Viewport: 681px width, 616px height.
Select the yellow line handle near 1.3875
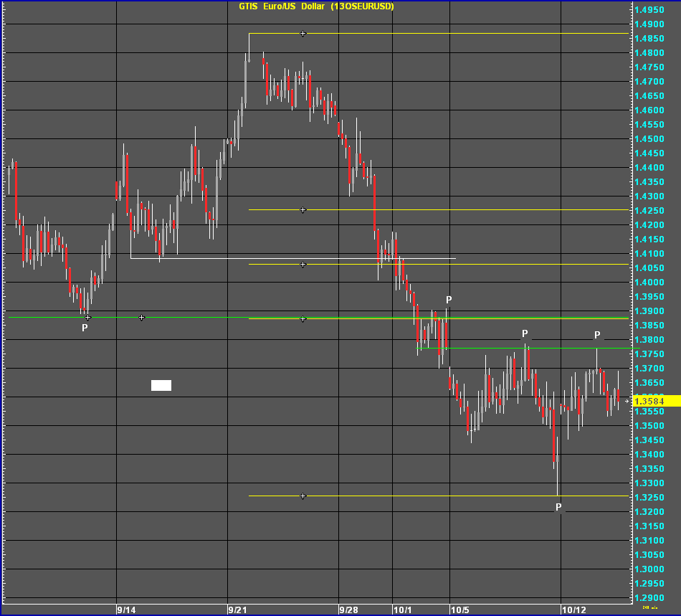pyautogui.click(x=303, y=319)
